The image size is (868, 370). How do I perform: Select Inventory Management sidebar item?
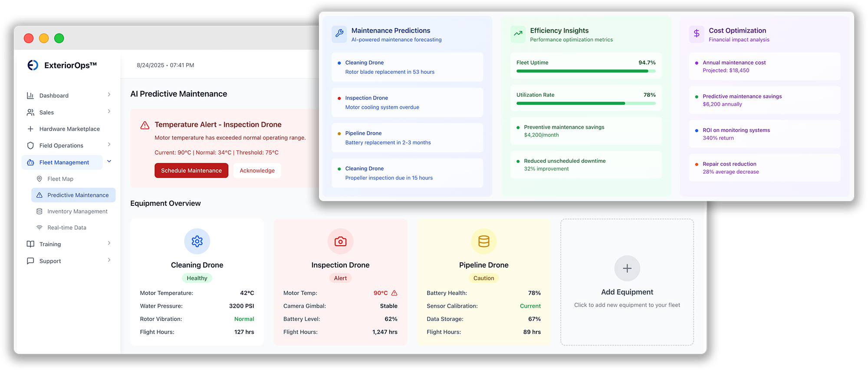click(x=77, y=211)
